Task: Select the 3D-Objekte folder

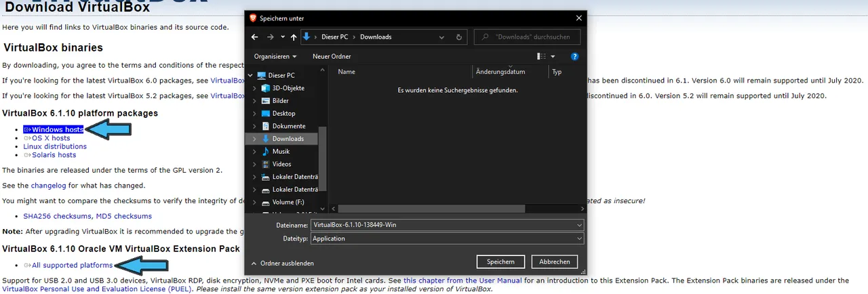Action: point(288,88)
